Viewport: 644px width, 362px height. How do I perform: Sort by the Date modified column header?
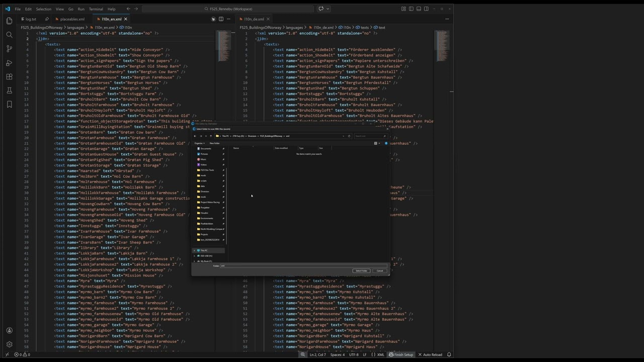[x=281, y=148]
